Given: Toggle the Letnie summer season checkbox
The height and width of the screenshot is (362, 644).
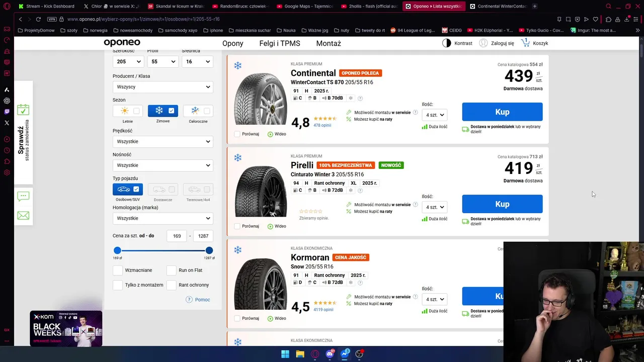Looking at the screenshot, I should coord(136,111).
